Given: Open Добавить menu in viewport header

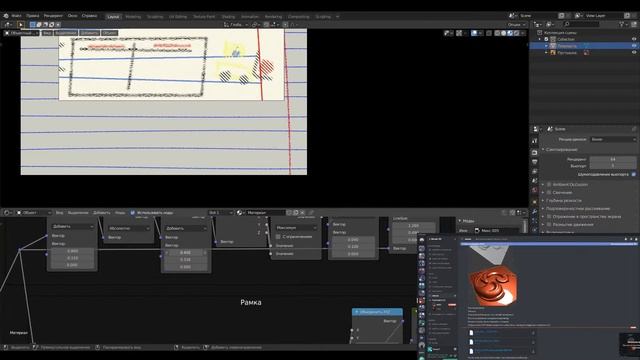Looking at the screenshot, I should pyautogui.click(x=89, y=33).
